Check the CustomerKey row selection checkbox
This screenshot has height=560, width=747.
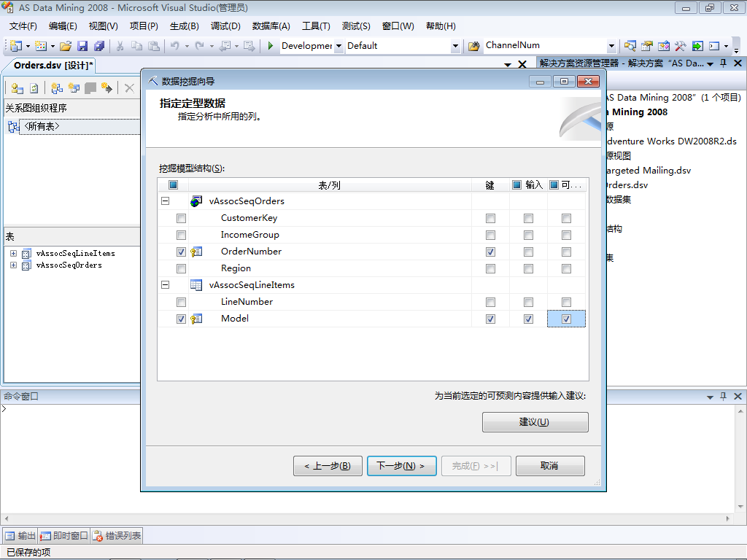[181, 219]
